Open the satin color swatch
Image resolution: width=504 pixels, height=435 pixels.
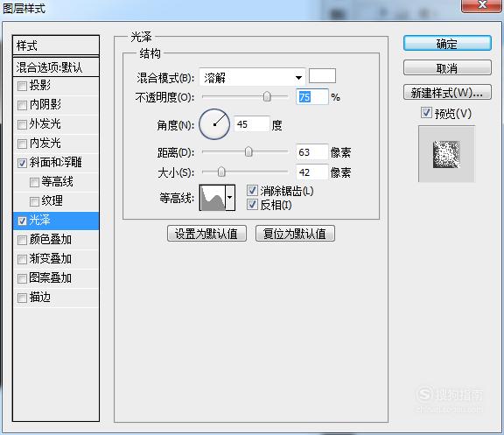coord(322,76)
